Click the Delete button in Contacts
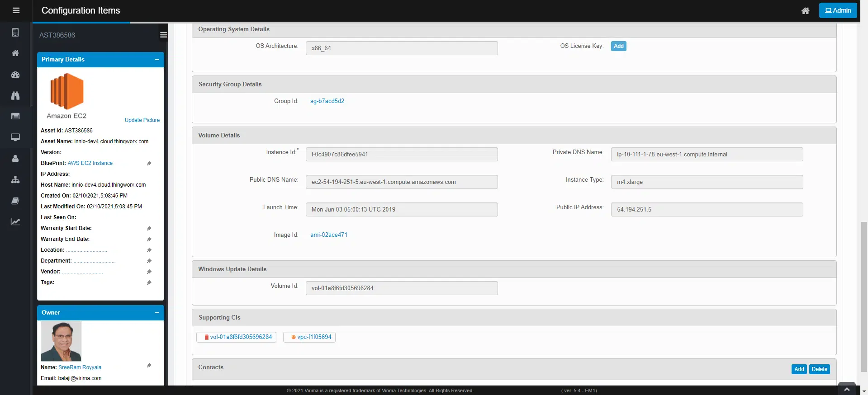This screenshot has width=868, height=395. point(819,369)
